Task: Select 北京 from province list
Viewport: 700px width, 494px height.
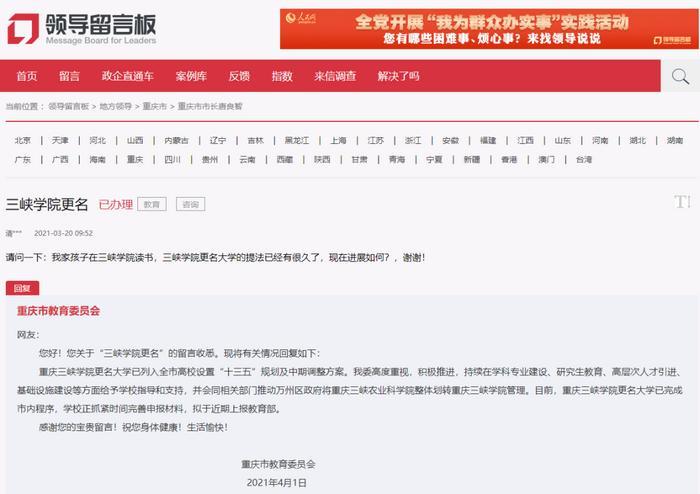Action: (22, 141)
